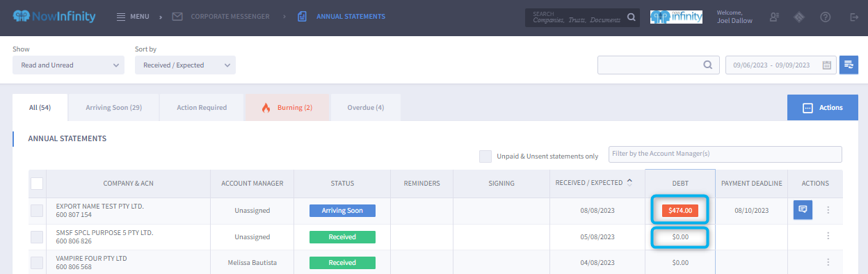The height and width of the screenshot is (274, 868).
Task: Switch to Action Required tab
Action: pyautogui.click(x=202, y=108)
